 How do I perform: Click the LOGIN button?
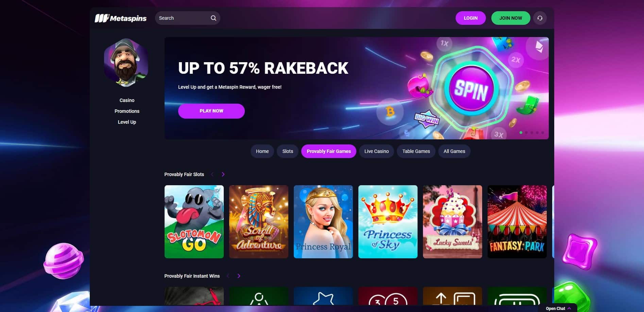click(x=471, y=18)
